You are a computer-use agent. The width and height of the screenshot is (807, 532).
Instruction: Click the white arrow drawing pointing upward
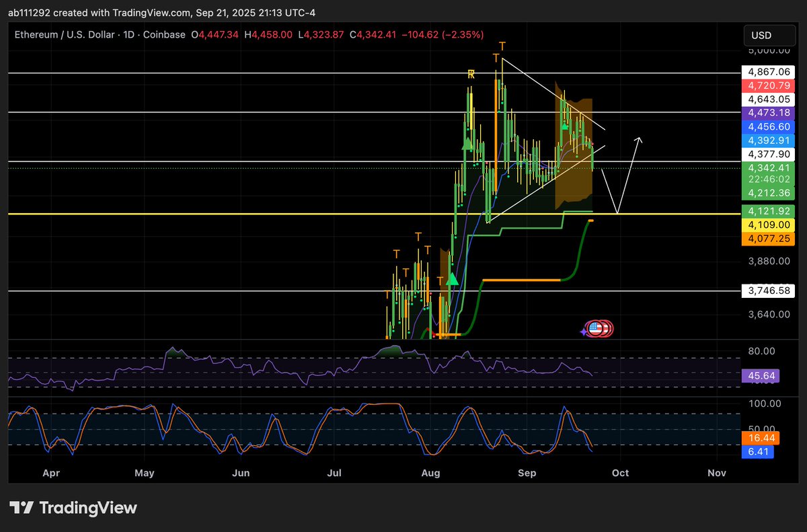point(629,175)
